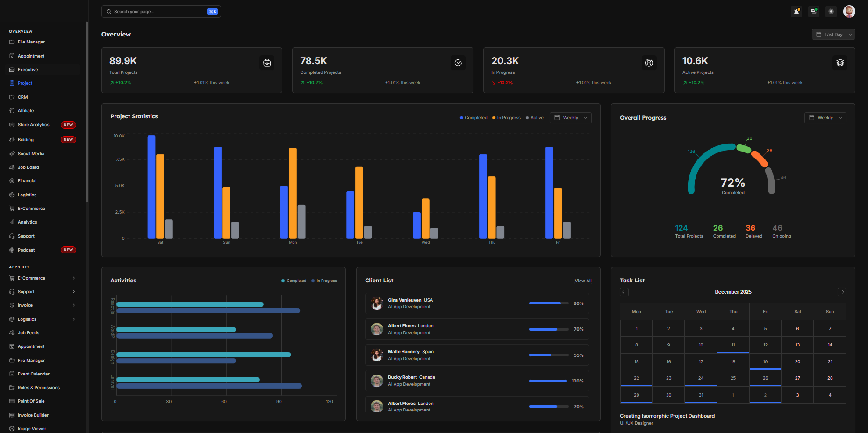Toggle In Progress series in Project Statistics legend
The width and height of the screenshot is (868, 433).
[506, 118]
